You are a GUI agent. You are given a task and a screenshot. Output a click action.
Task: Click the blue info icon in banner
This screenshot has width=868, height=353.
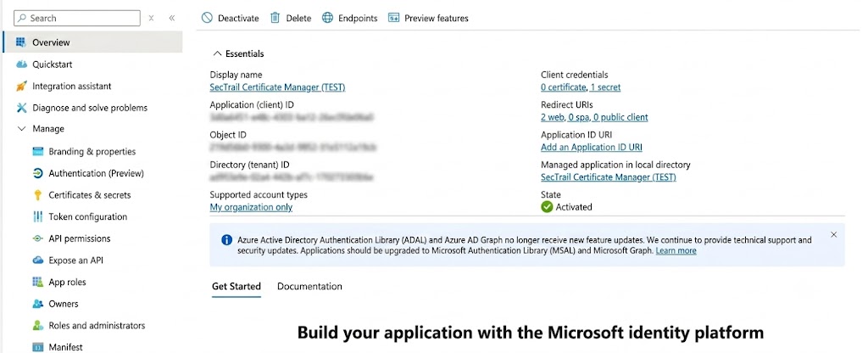click(226, 240)
